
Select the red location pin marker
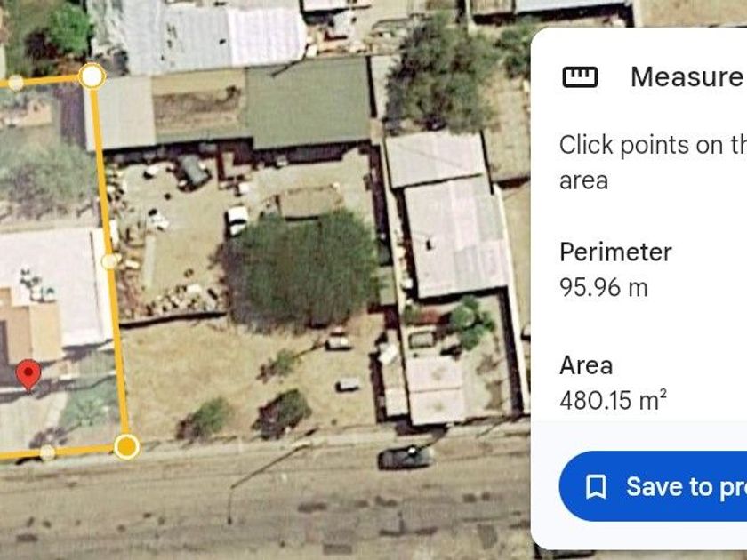click(28, 375)
